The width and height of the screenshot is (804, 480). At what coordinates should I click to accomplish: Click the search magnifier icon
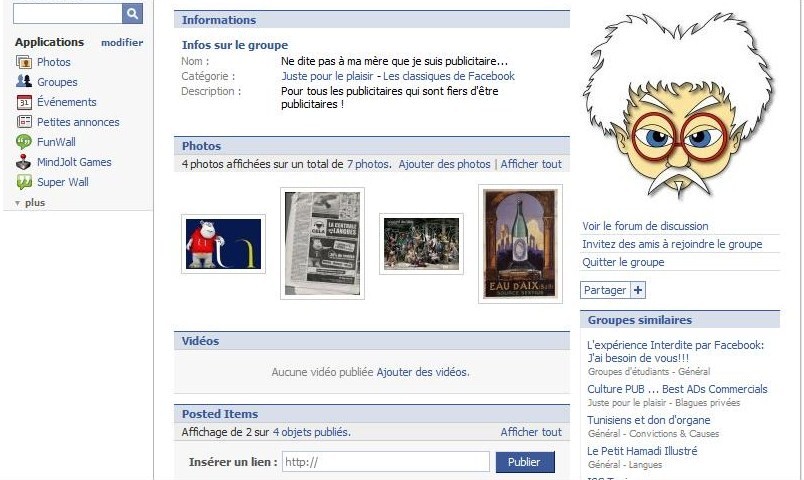pyautogui.click(x=132, y=13)
